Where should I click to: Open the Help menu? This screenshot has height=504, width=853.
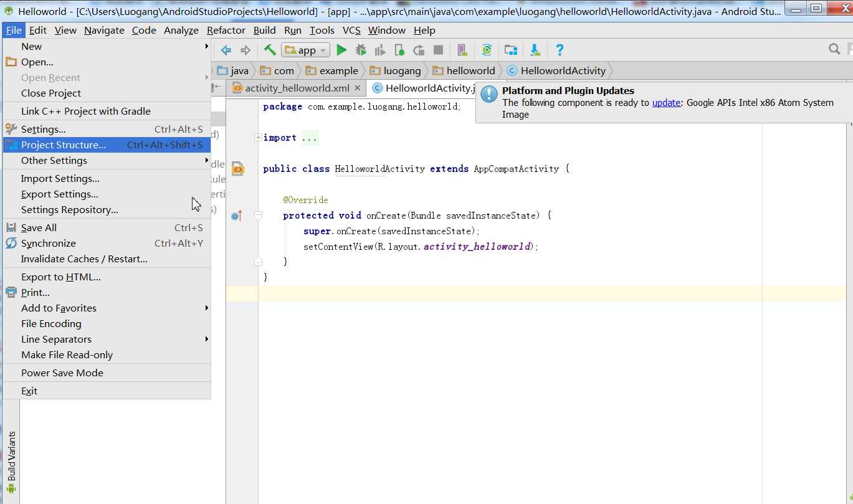[x=424, y=30]
